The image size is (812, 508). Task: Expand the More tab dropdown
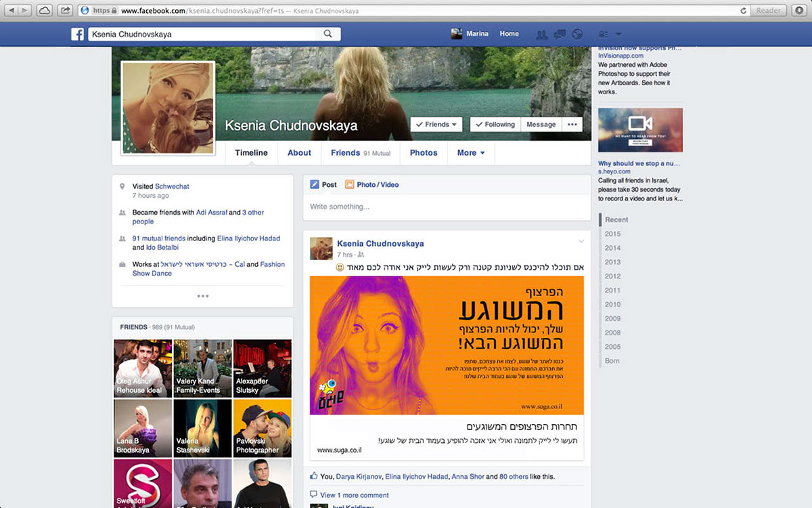pos(471,153)
